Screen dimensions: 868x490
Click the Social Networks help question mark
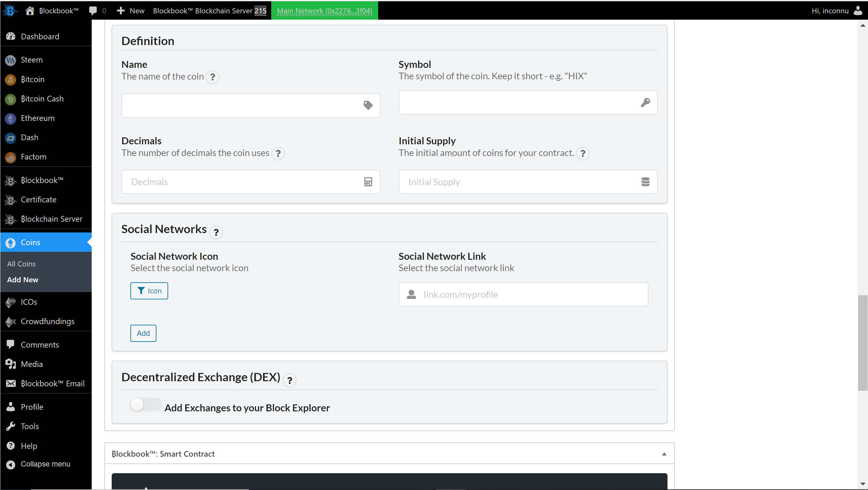pyautogui.click(x=216, y=232)
